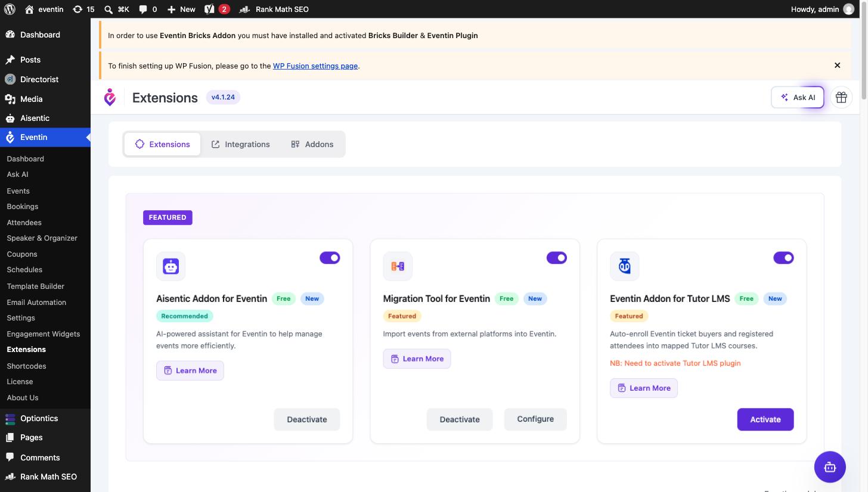
Task: Click the v4.1.24 version badge
Action: [x=223, y=97]
